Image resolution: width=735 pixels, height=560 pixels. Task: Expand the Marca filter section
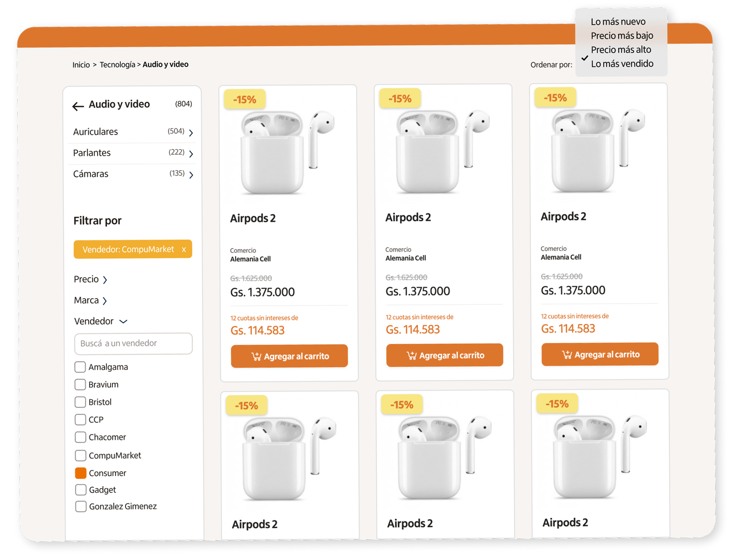point(90,301)
